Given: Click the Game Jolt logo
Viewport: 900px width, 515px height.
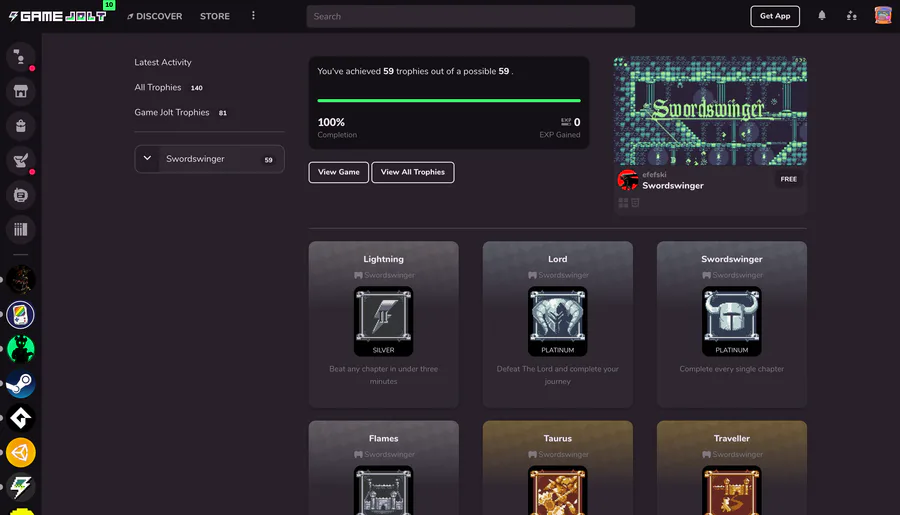Looking at the screenshot, I should (57, 16).
